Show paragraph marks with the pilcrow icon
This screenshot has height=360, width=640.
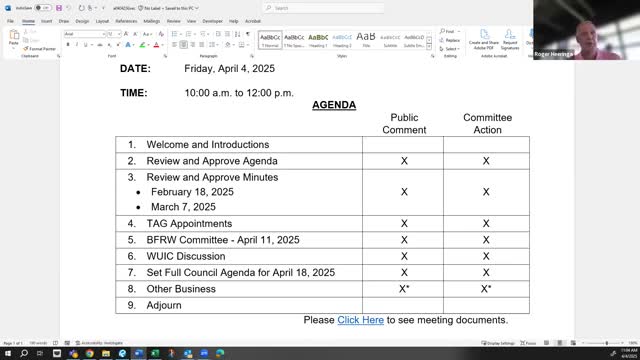[x=248, y=34]
